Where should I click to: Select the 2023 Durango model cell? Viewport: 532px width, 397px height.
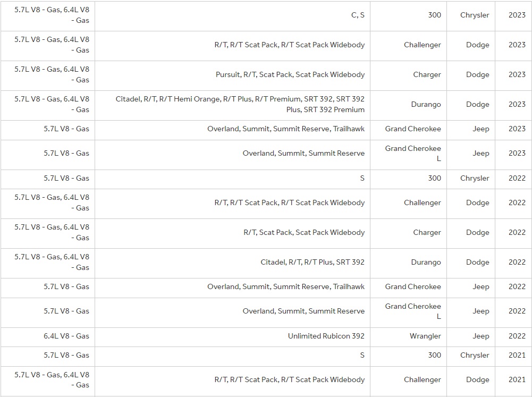point(426,104)
